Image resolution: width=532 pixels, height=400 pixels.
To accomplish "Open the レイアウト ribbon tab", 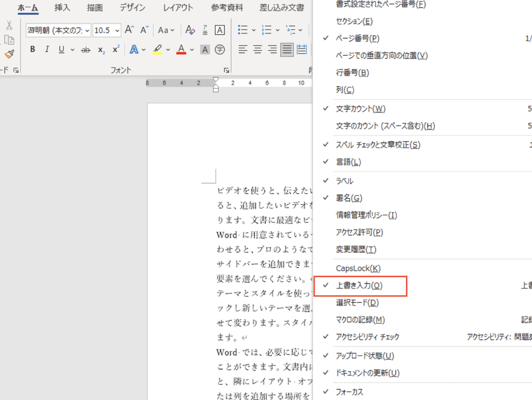I will [178, 8].
